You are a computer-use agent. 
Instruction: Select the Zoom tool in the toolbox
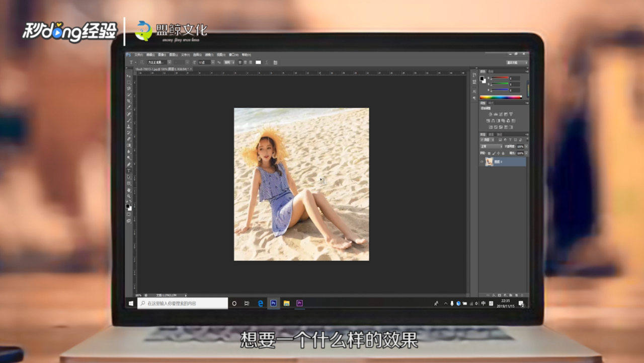click(129, 196)
